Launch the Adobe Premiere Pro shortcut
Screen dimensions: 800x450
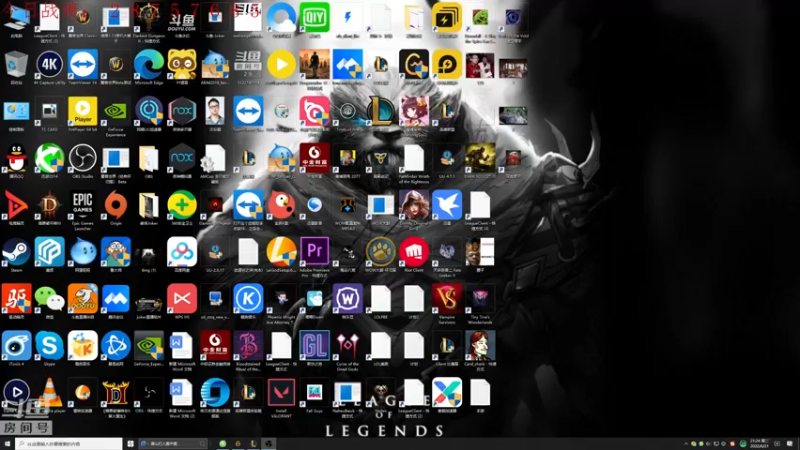pyautogui.click(x=314, y=252)
